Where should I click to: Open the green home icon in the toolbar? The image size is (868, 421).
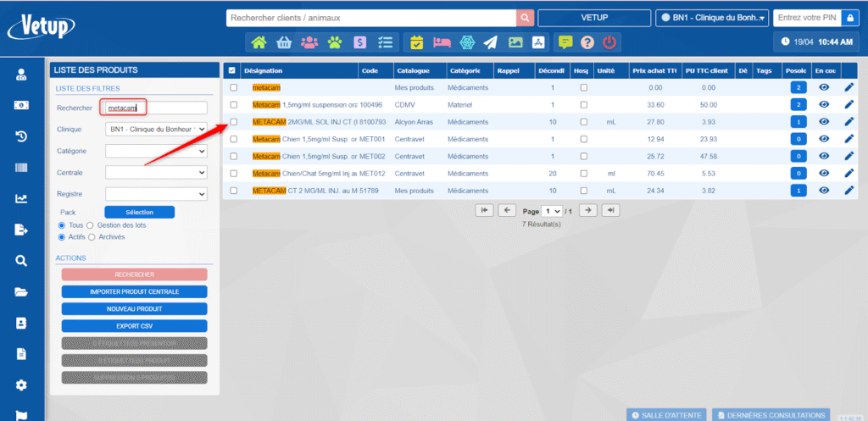tap(259, 42)
